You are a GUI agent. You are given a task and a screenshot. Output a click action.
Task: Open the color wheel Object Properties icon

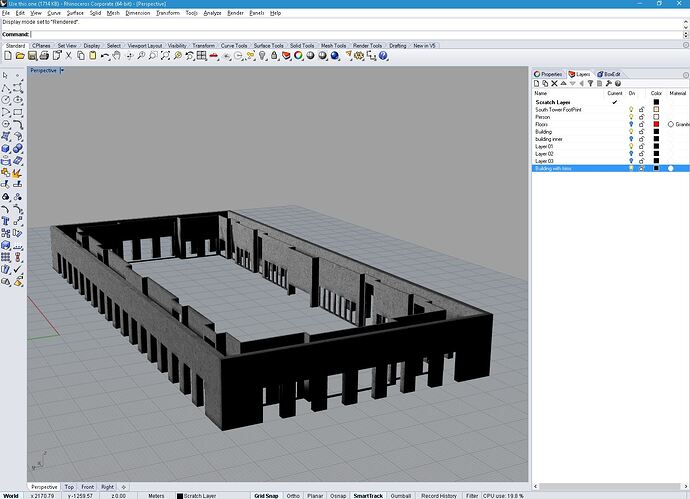point(298,56)
